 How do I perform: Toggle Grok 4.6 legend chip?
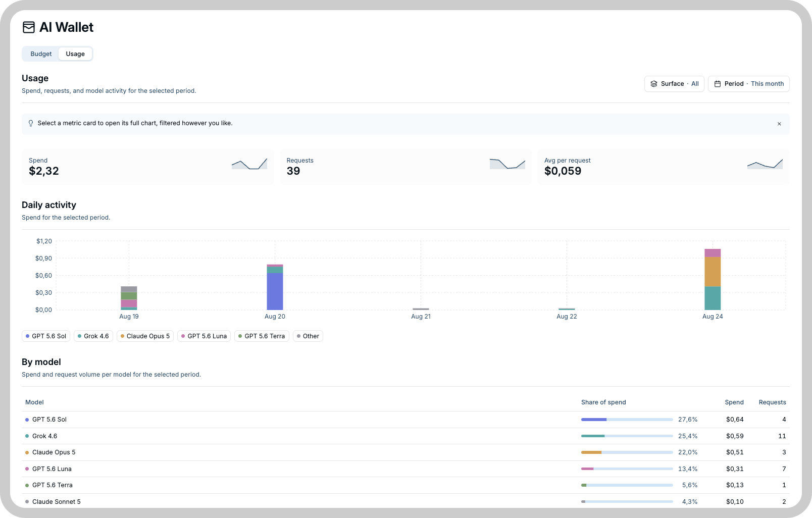point(93,336)
